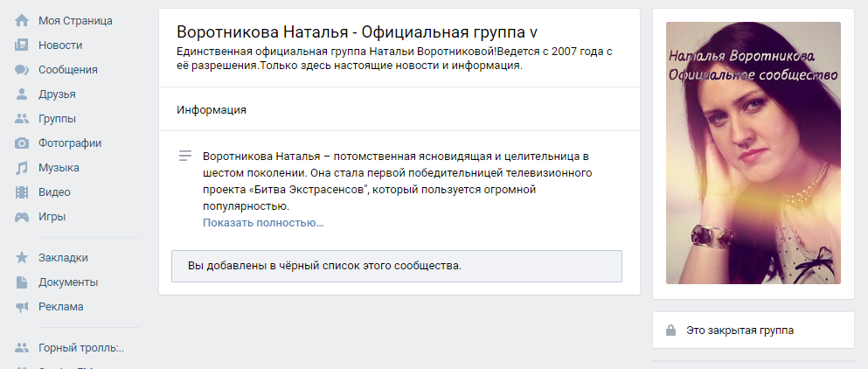The image size is (868, 369).
Task: Click the gamepad icon beside Игры
Action: click(22, 217)
